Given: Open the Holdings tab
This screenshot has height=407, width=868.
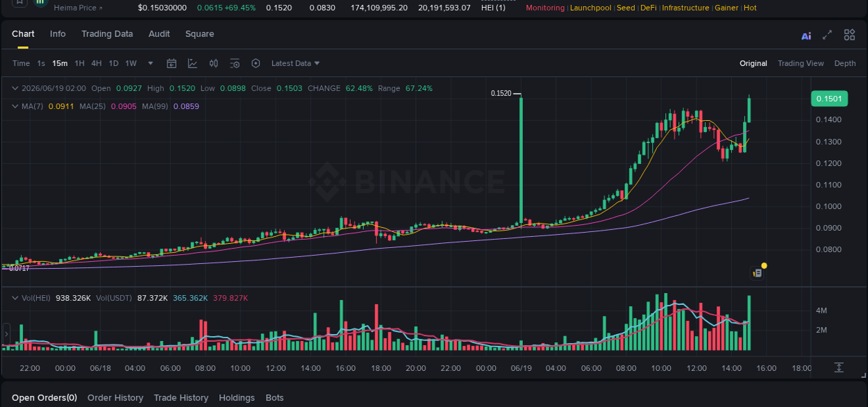Looking at the screenshot, I should (237, 398).
